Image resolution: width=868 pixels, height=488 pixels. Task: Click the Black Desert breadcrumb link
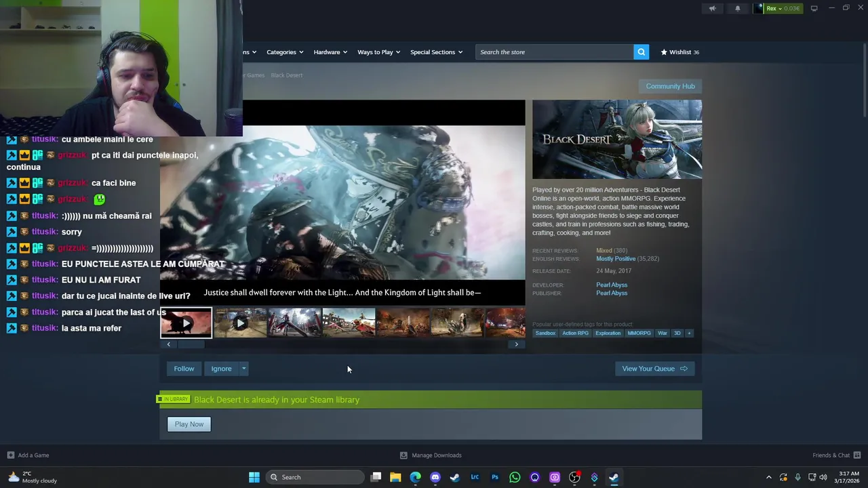287,75
